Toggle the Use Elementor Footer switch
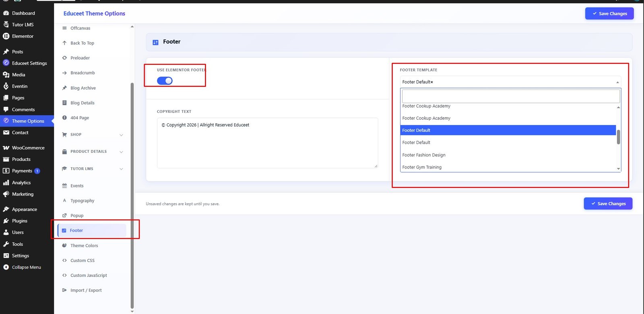The image size is (644, 314). click(x=165, y=81)
